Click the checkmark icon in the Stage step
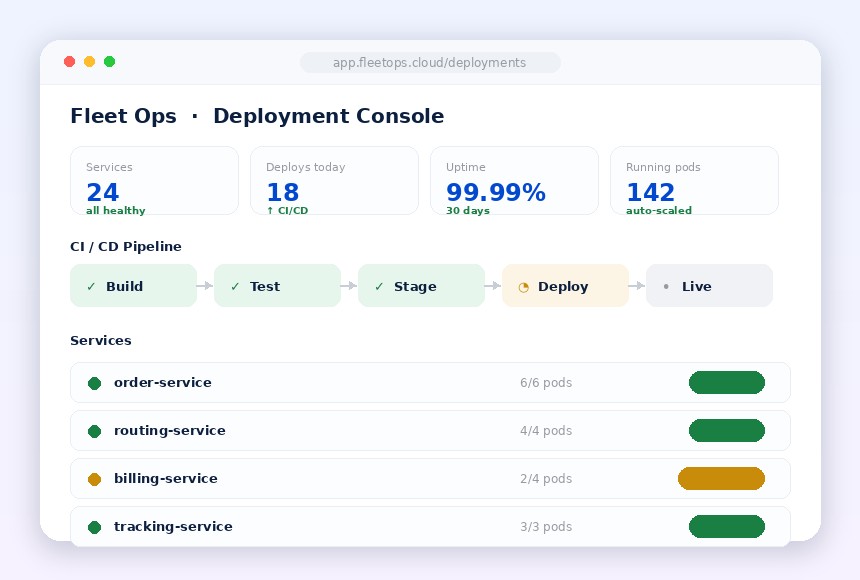This screenshot has height=580, width=860. tap(379, 286)
